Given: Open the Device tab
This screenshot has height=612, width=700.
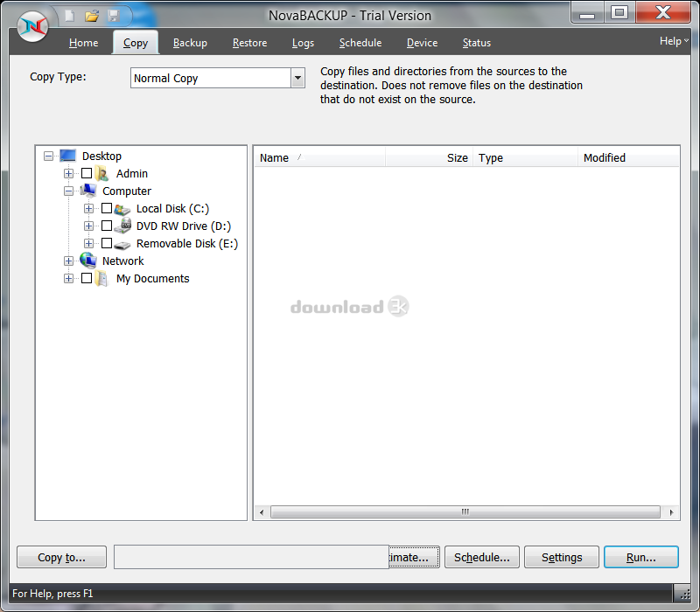Looking at the screenshot, I should (422, 43).
